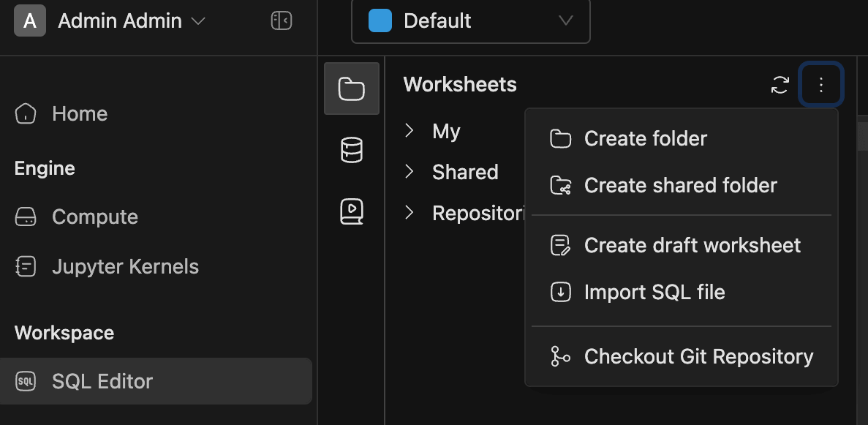Choose Import SQL file

pyautogui.click(x=682, y=292)
